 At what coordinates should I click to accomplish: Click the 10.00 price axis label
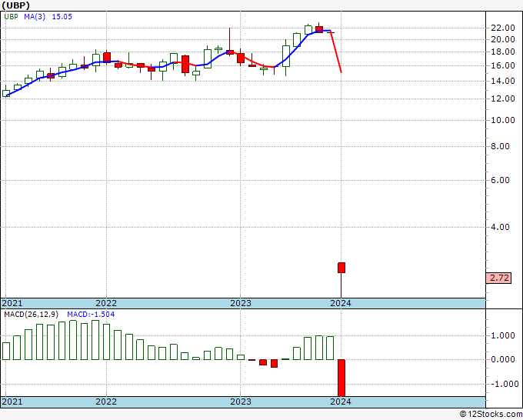pyautogui.click(x=503, y=120)
